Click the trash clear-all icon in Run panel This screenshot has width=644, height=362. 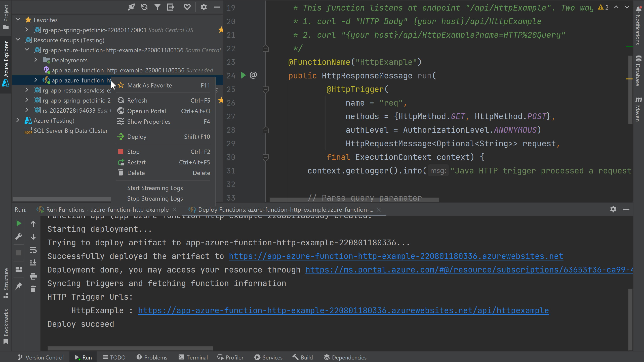tap(33, 289)
